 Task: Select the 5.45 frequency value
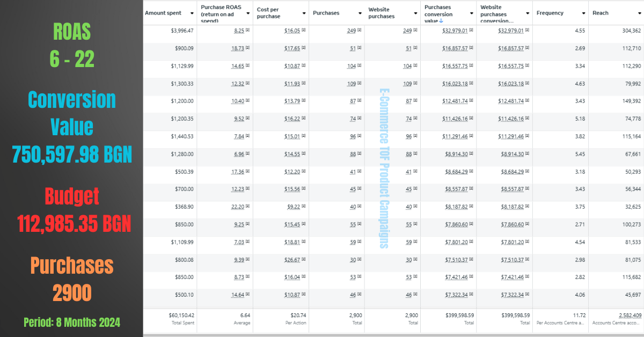pyautogui.click(x=580, y=154)
